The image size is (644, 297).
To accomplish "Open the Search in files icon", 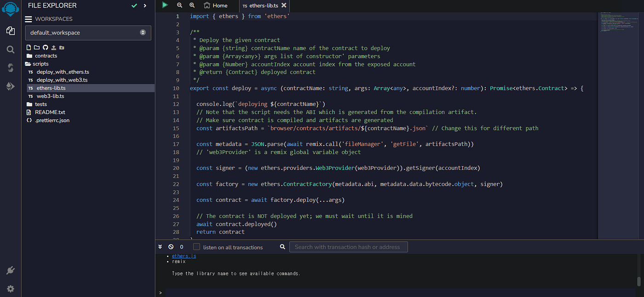I will click(10, 49).
